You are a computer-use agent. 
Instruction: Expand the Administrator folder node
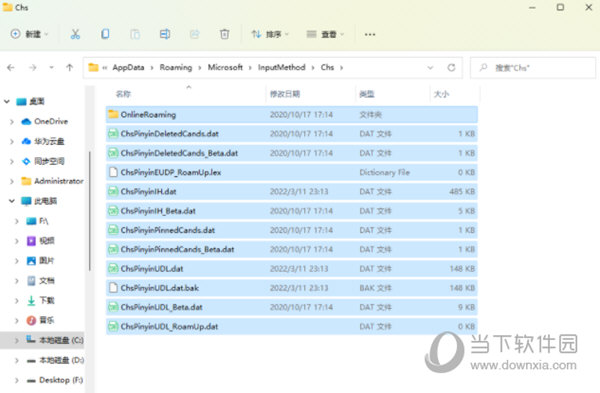pos(11,181)
